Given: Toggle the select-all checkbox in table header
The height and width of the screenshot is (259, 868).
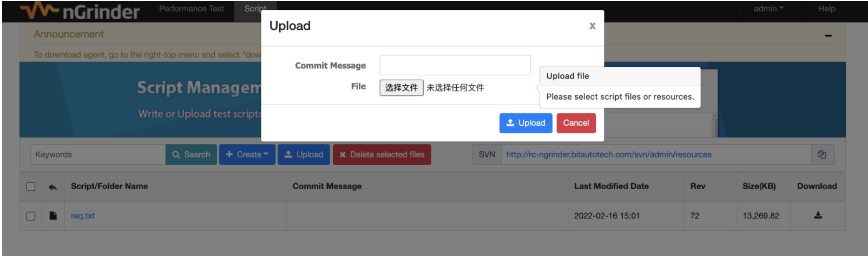Looking at the screenshot, I should 31,186.
